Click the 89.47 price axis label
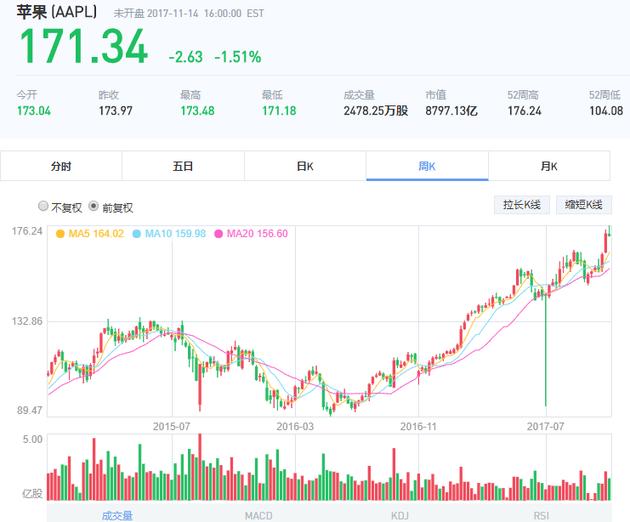The image size is (630, 522). pos(30,410)
